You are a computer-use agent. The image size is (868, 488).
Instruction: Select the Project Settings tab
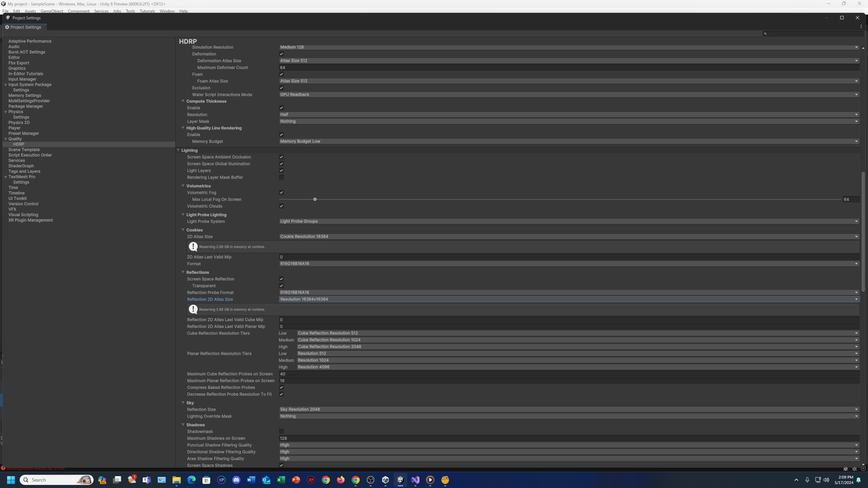coord(24,27)
